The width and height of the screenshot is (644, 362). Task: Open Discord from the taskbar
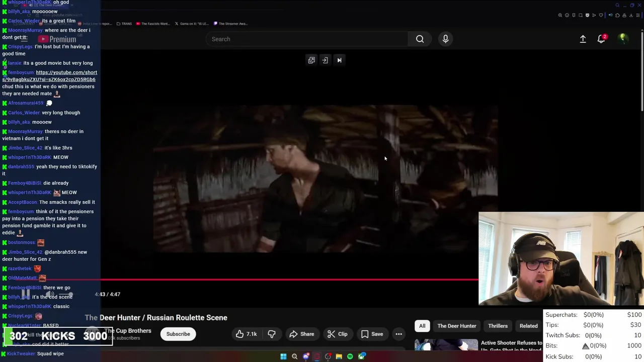pos(306,356)
